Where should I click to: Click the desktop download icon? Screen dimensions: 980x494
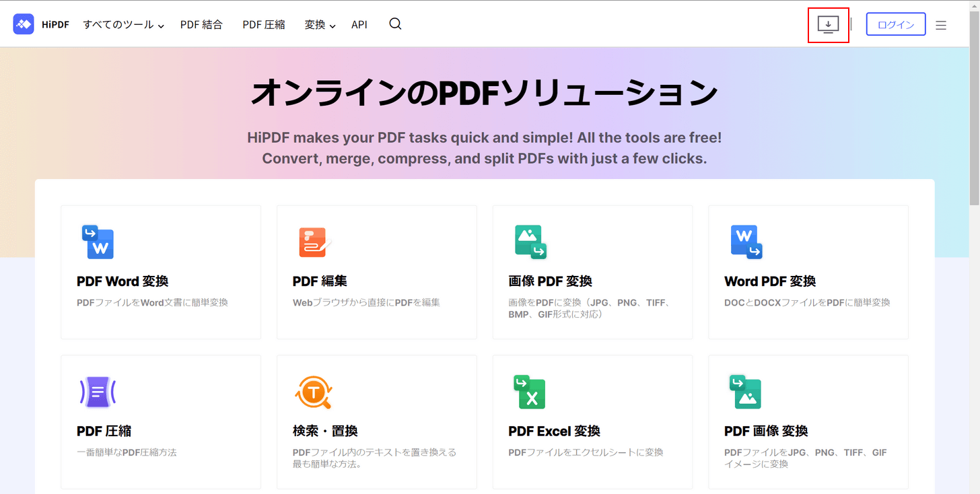click(829, 25)
